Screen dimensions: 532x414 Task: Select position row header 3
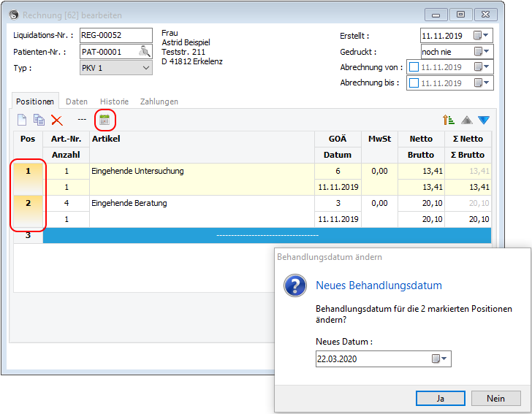[28, 235]
